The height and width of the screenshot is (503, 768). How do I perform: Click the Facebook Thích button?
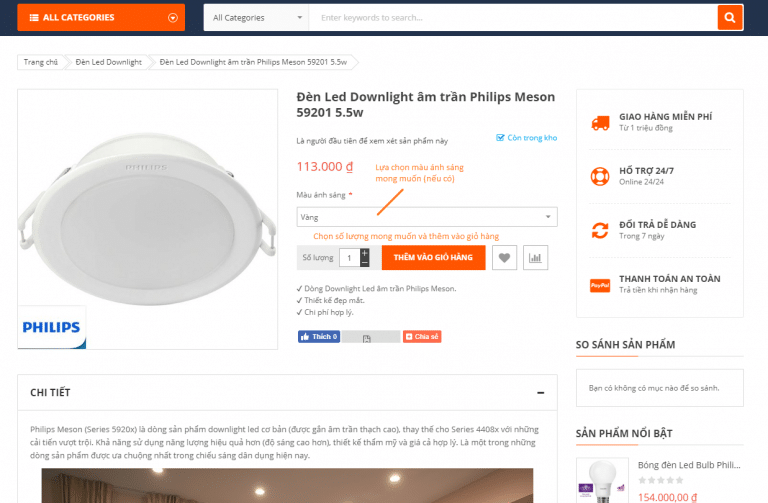[x=319, y=337]
